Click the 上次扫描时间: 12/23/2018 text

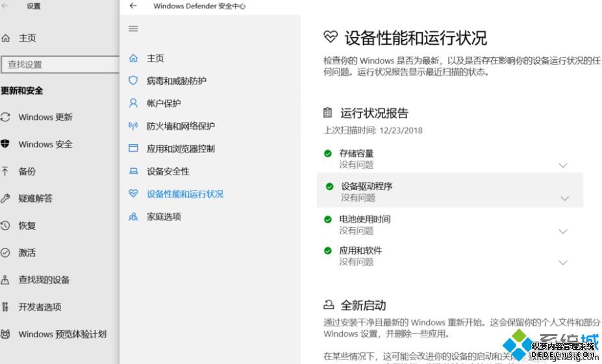pyautogui.click(x=373, y=130)
